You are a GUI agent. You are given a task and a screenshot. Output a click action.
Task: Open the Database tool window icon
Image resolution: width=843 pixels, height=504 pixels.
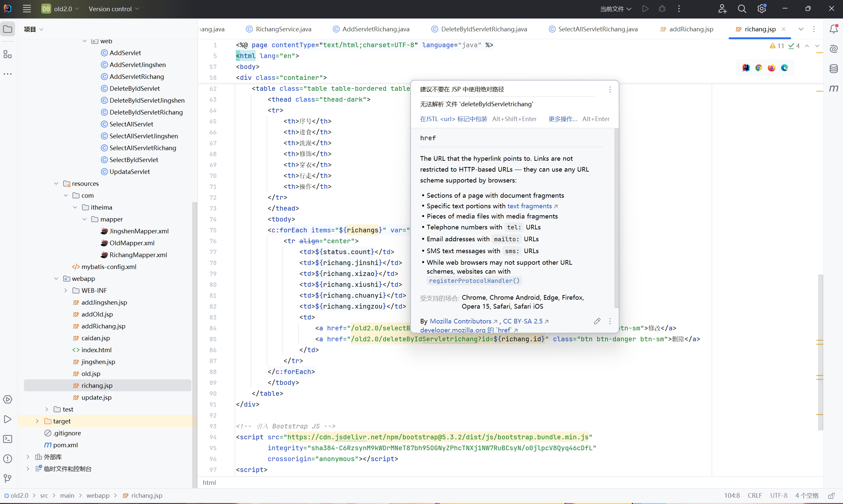point(833,69)
